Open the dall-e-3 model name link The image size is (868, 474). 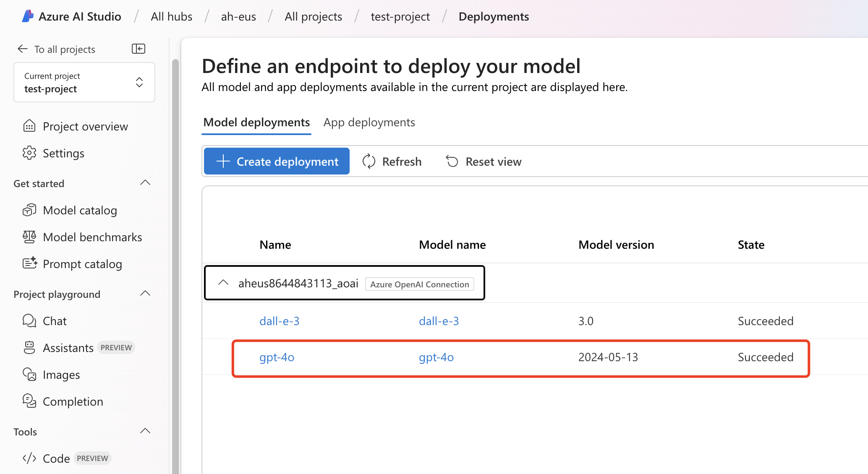click(439, 321)
